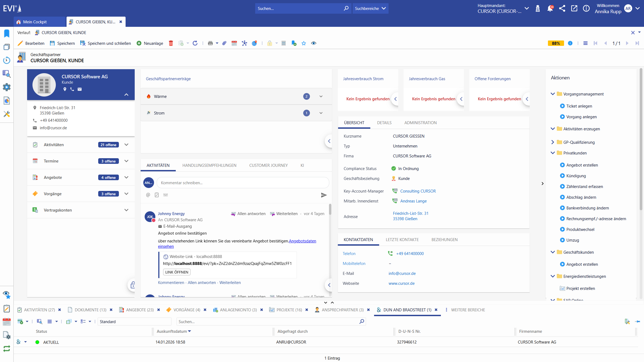
Task: Click the 88% completion indicator
Action: pos(555,43)
